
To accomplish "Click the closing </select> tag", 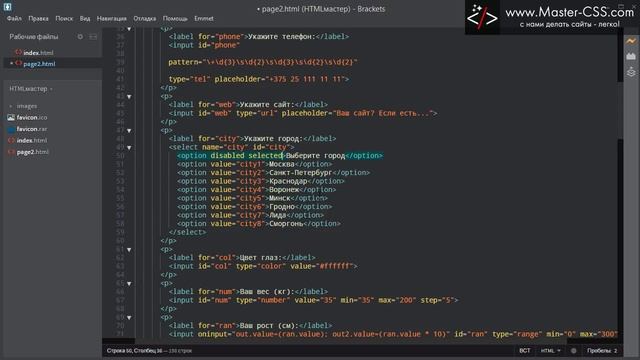I will coord(187,232).
